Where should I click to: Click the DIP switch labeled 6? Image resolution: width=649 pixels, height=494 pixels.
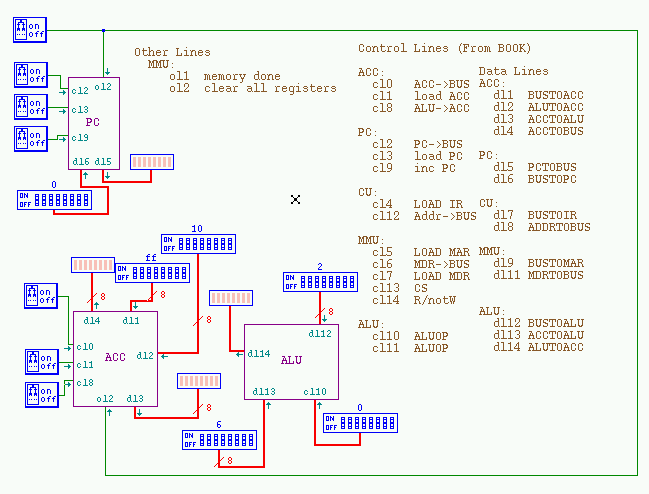click(x=218, y=439)
